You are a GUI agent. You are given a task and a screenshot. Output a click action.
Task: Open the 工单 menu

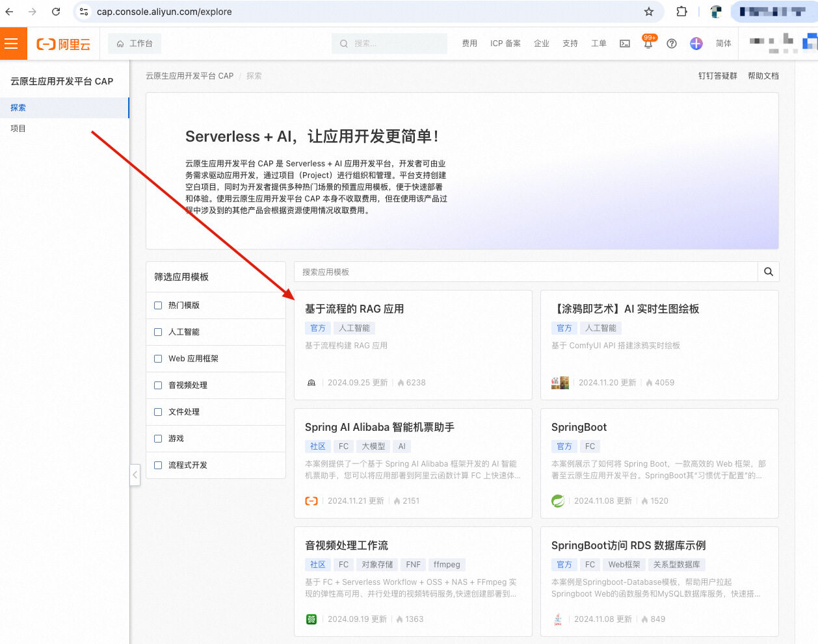point(599,44)
